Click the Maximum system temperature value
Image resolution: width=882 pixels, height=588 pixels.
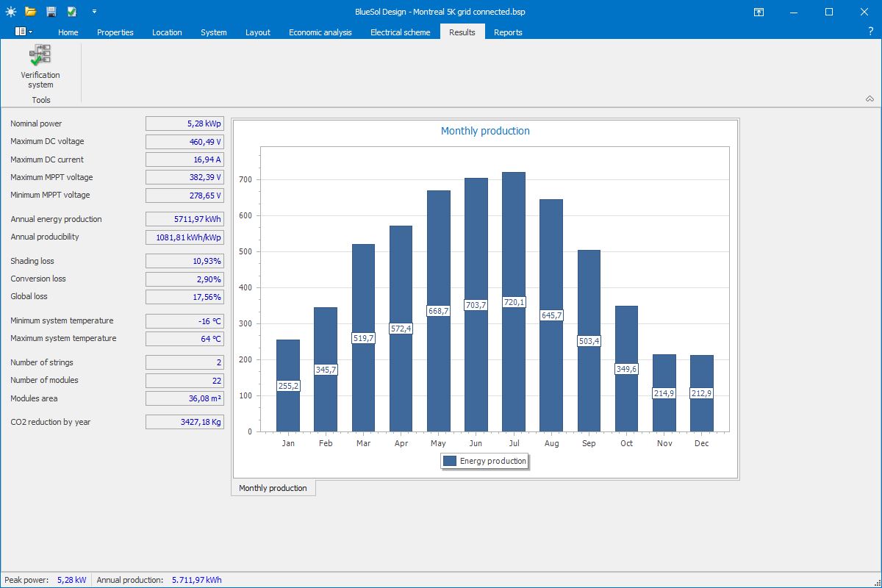(x=184, y=339)
